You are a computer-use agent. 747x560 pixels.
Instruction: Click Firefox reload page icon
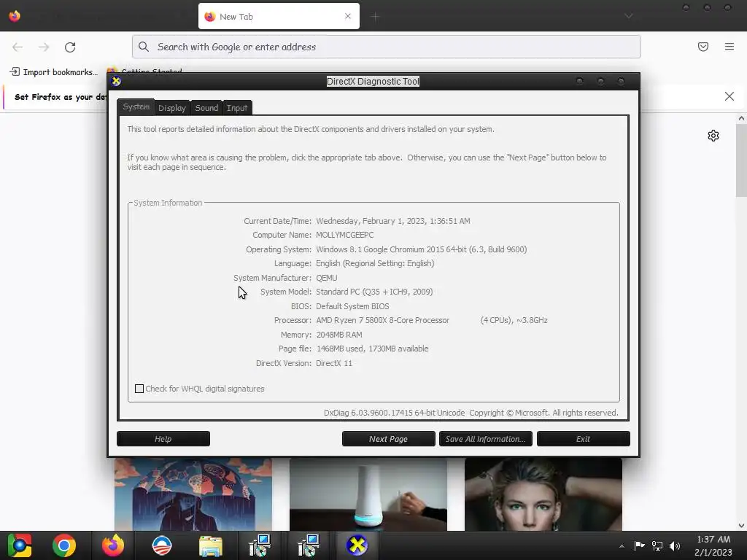click(x=70, y=47)
